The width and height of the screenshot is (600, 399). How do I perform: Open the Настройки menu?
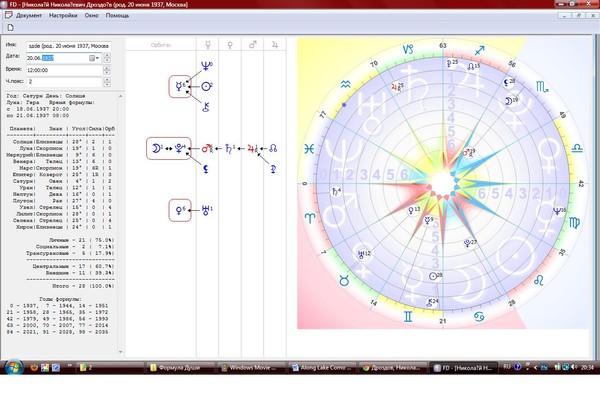pyautogui.click(x=63, y=16)
